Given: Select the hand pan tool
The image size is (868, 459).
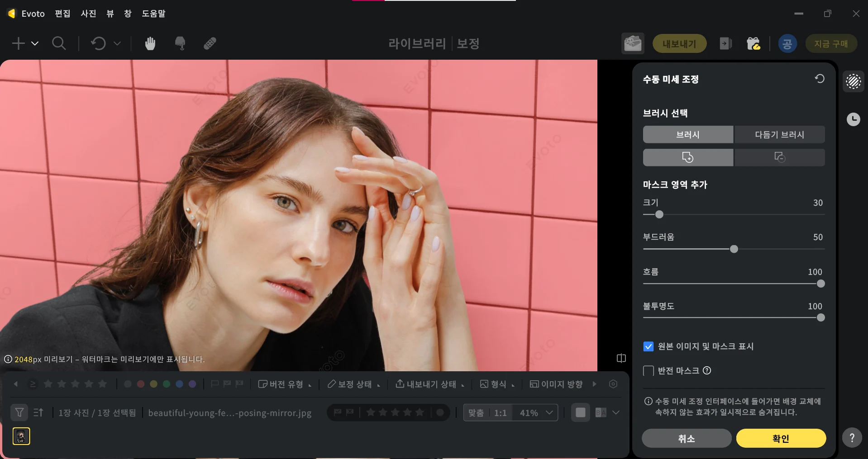Looking at the screenshot, I should tap(150, 43).
